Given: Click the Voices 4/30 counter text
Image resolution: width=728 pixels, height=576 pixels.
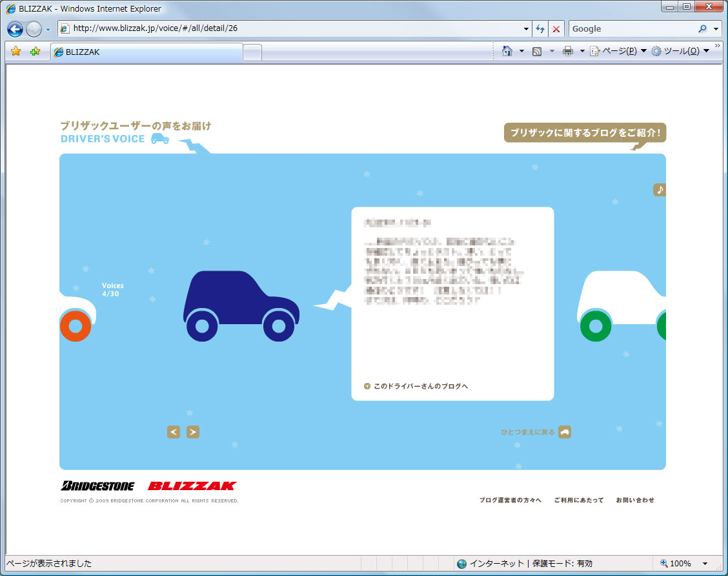Looking at the screenshot, I should click(113, 289).
